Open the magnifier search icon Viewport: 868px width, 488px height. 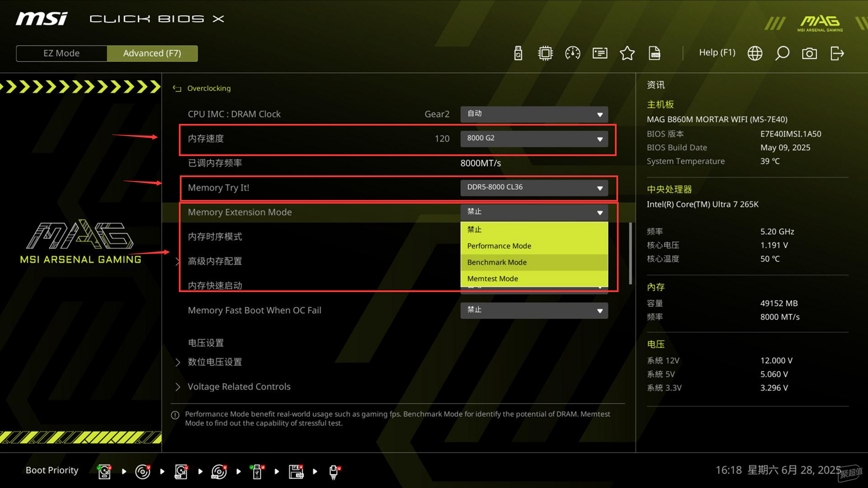point(782,53)
